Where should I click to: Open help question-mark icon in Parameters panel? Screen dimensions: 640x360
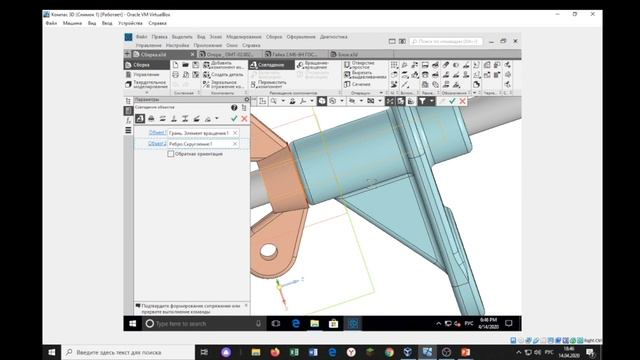click(234, 107)
